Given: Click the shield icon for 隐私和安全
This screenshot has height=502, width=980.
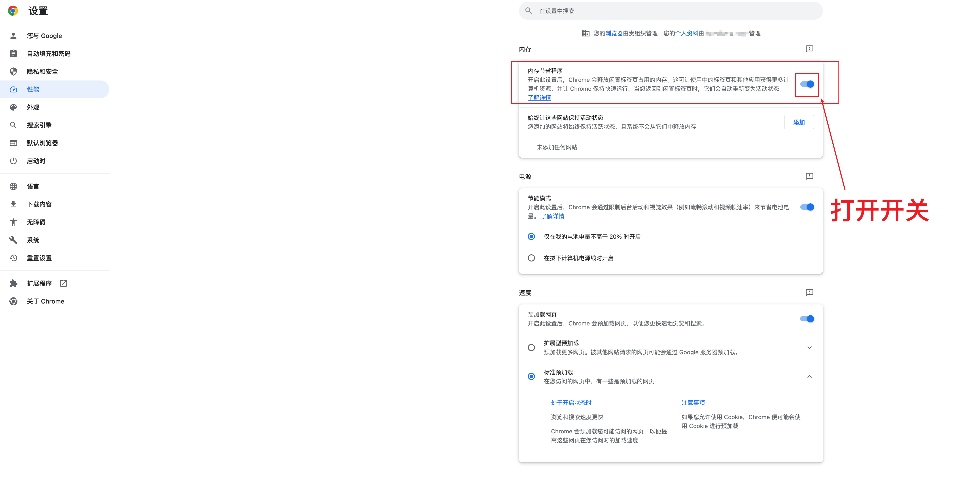Looking at the screenshot, I should (x=13, y=72).
